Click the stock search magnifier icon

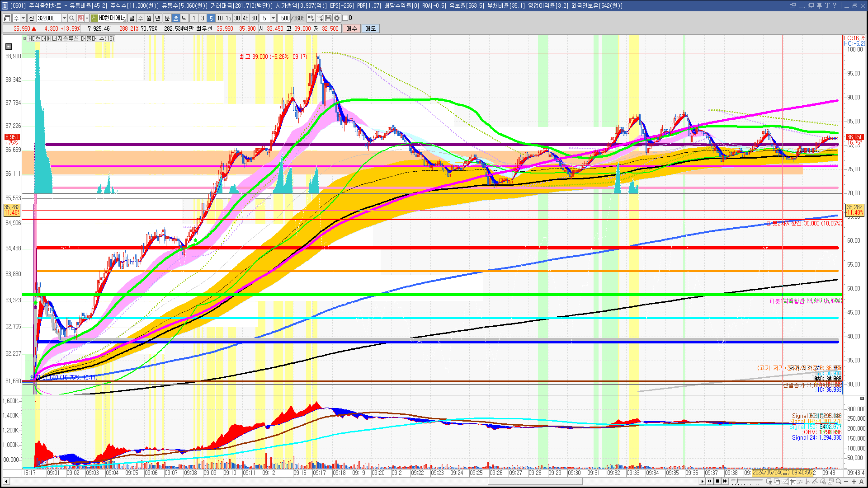(x=71, y=18)
